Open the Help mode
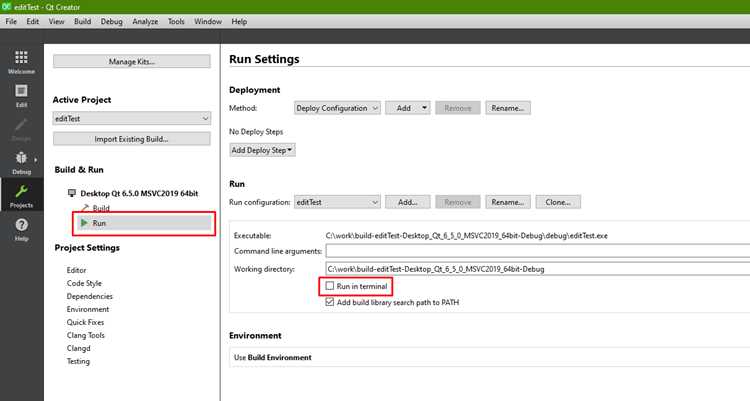Viewport: 750px width, 401px height. [22, 230]
